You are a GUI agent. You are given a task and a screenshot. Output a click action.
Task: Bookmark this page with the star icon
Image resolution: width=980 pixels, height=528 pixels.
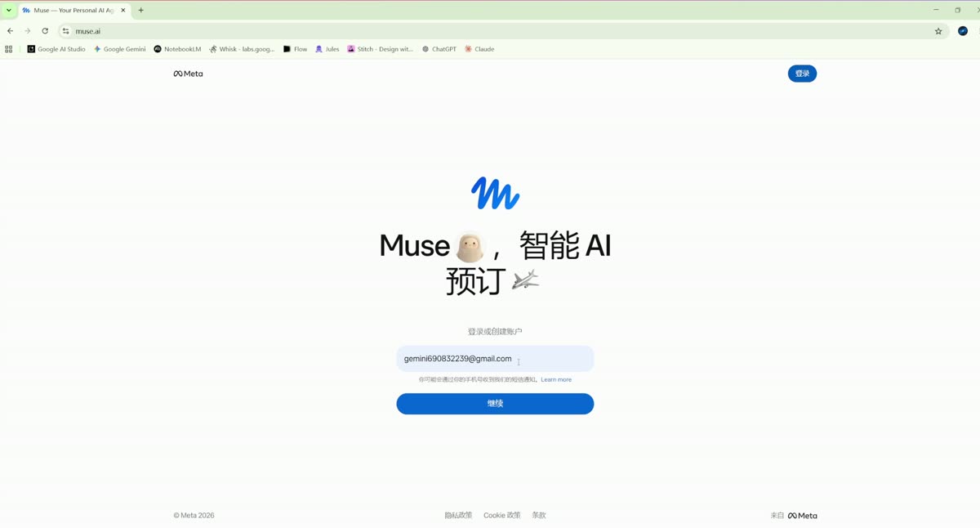coord(938,31)
